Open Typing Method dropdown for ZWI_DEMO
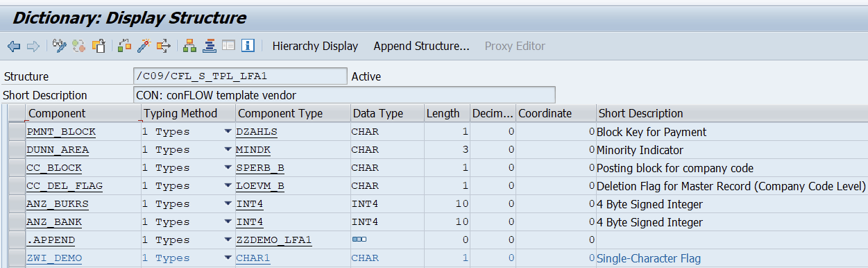The image size is (868, 268). [228, 258]
